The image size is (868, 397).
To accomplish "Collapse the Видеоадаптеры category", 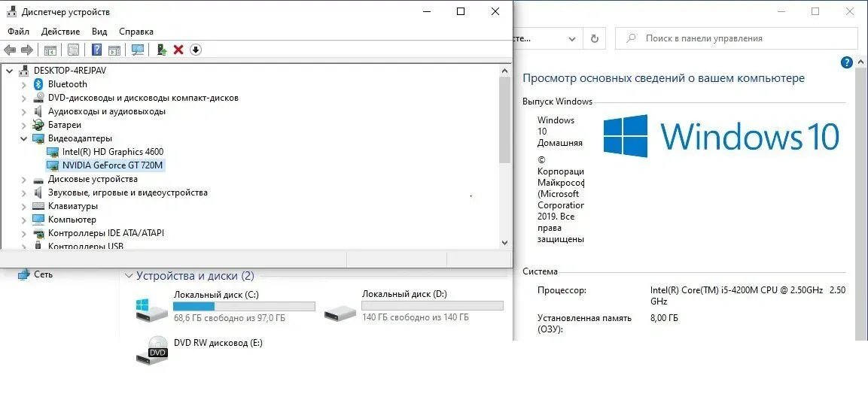I will [x=23, y=138].
